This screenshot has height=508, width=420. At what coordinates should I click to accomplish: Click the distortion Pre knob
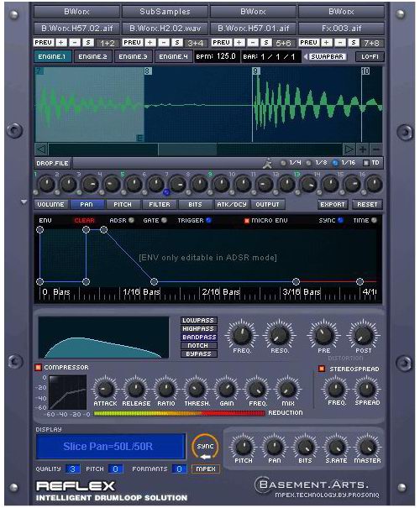pos(323,335)
